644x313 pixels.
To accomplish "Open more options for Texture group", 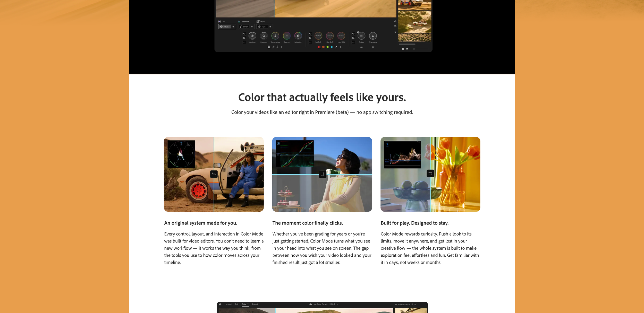I will 353,42.
